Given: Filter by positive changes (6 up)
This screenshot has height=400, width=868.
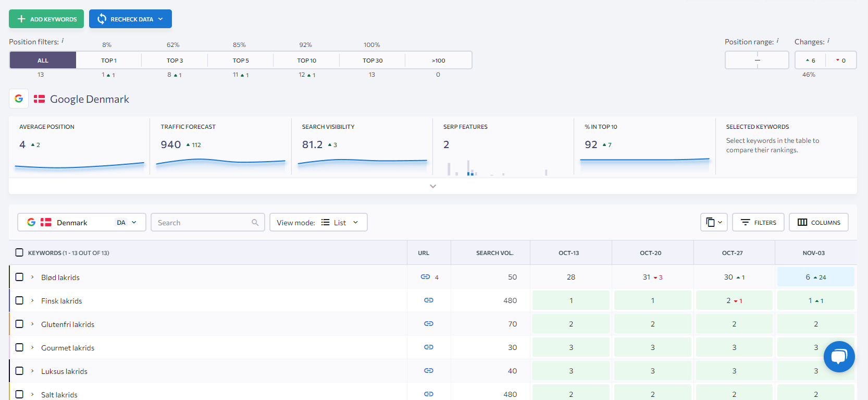Looking at the screenshot, I should 811,60.
